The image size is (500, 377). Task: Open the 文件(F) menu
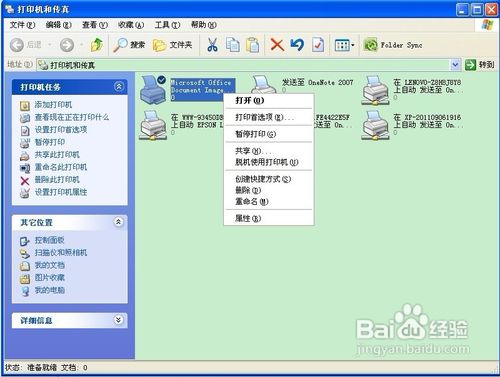[x=22, y=25]
